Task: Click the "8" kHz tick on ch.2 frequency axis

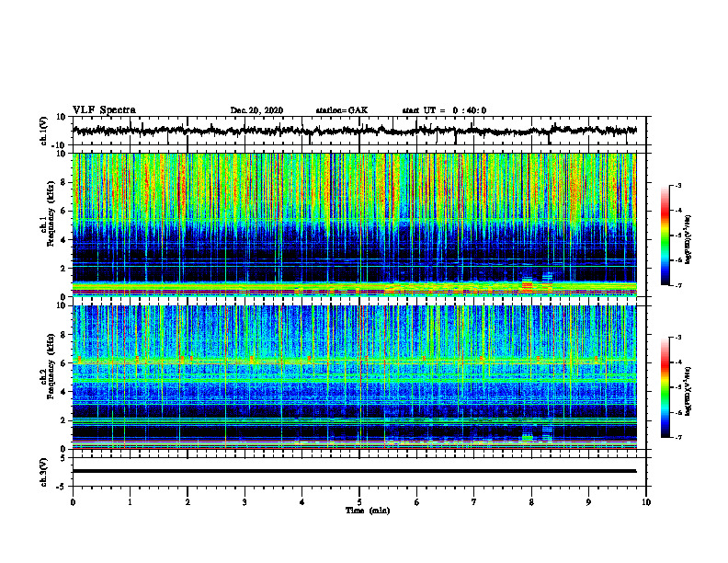Action: [x=63, y=335]
